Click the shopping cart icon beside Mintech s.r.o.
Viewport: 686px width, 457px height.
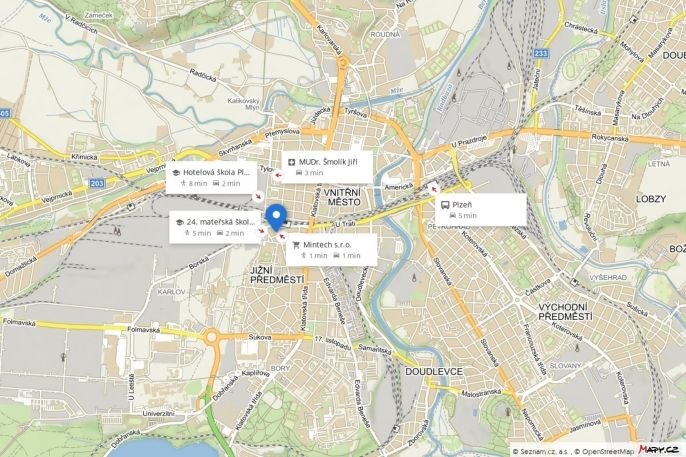pyautogui.click(x=296, y=245)
